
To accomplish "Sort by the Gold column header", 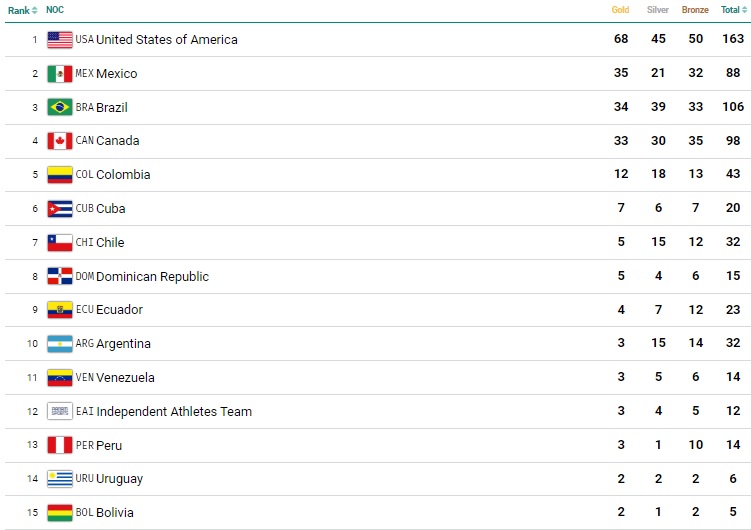I will [x=621, y=10].
